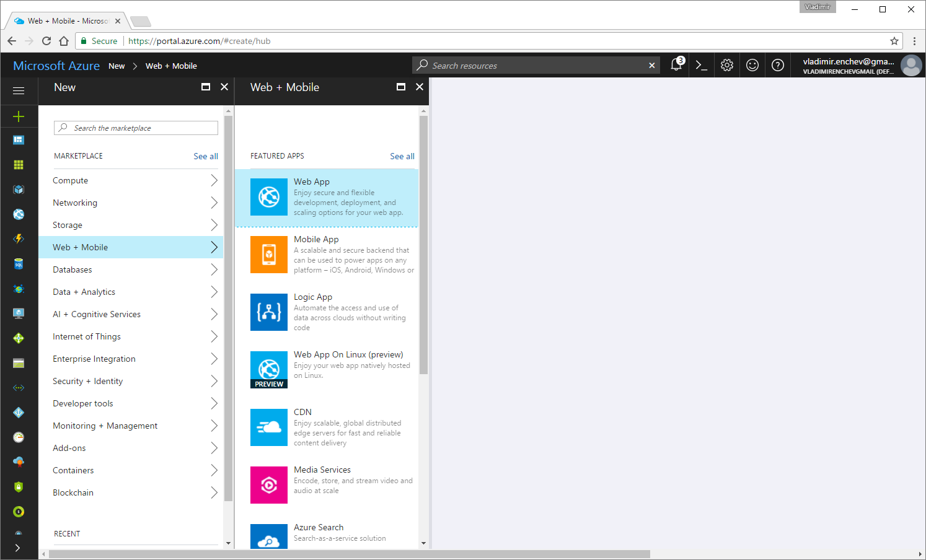The image size is (926, 560).
Task: Select Web + Mobile marketplace category
Action: click(131, 247)
